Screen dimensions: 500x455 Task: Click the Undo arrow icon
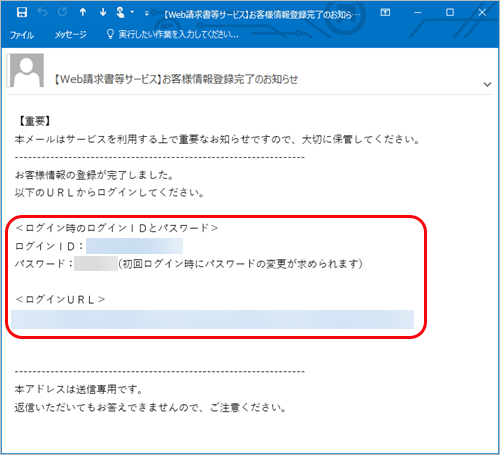pyautogui.click(x=42, y=13)
